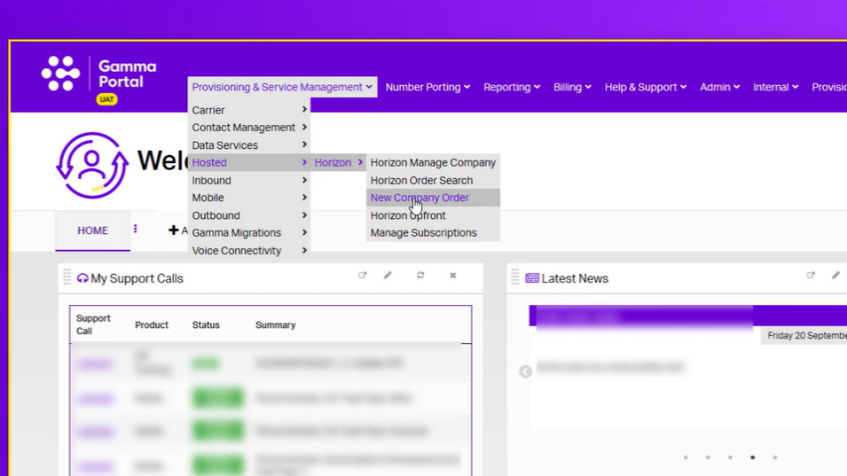Click the plus add-tab icon

click(173, 230)
